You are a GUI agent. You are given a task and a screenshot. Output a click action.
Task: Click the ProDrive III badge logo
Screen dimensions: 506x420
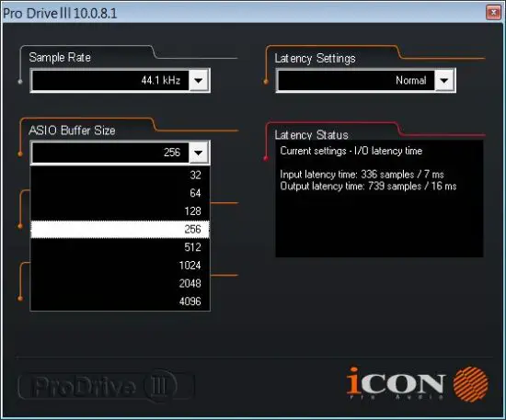tap(106, 386)
